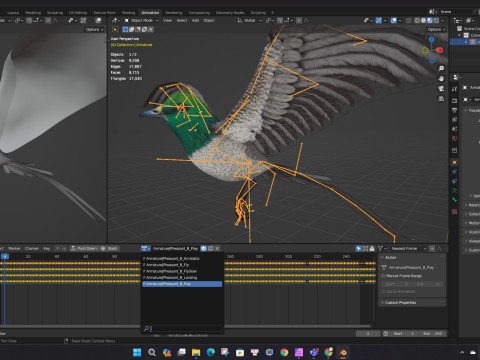Unlink the action with the X button
The image size is (480, 360).
217,248
